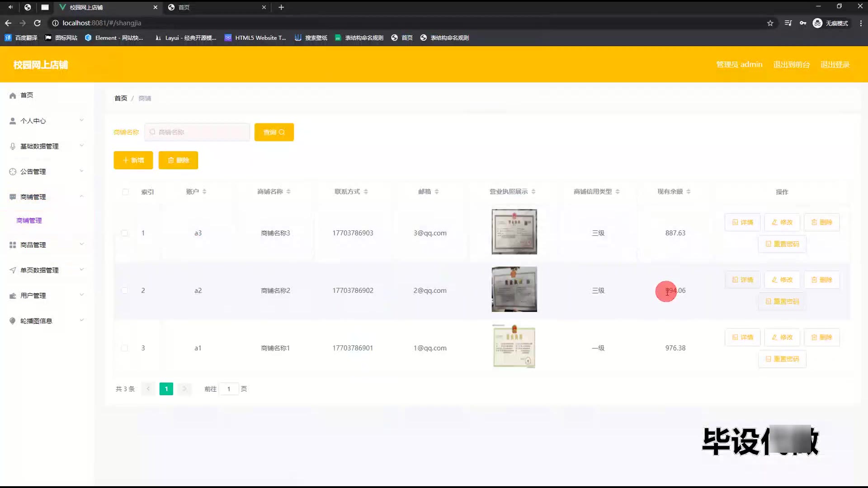Open a new browser tab
868x488 pixels.
click(281, 7)
